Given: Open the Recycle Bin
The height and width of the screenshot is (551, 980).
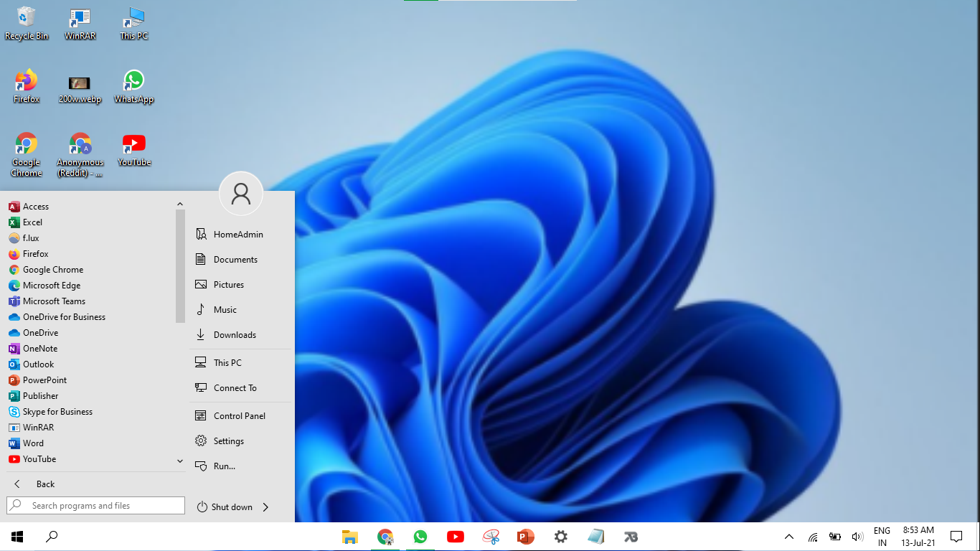Looking at the screenshot, I should [26, 16].
